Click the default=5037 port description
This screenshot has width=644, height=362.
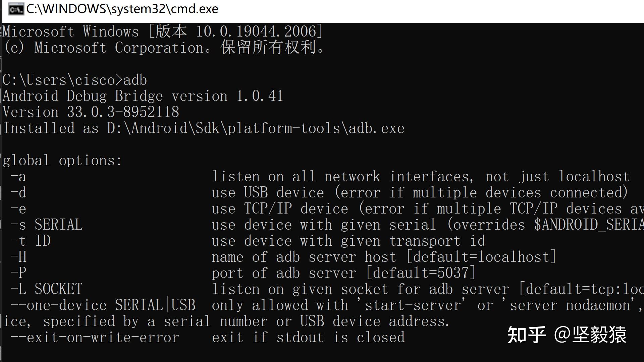343,273
